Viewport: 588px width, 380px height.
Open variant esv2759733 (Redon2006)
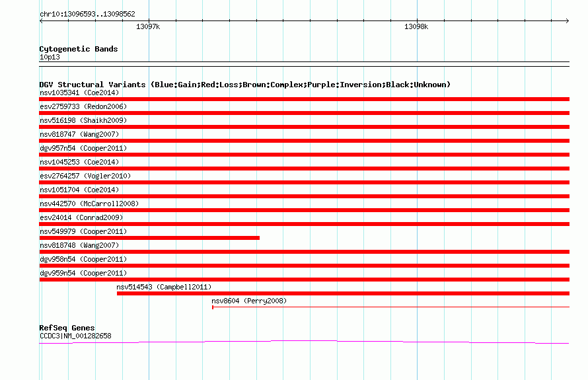83,106
